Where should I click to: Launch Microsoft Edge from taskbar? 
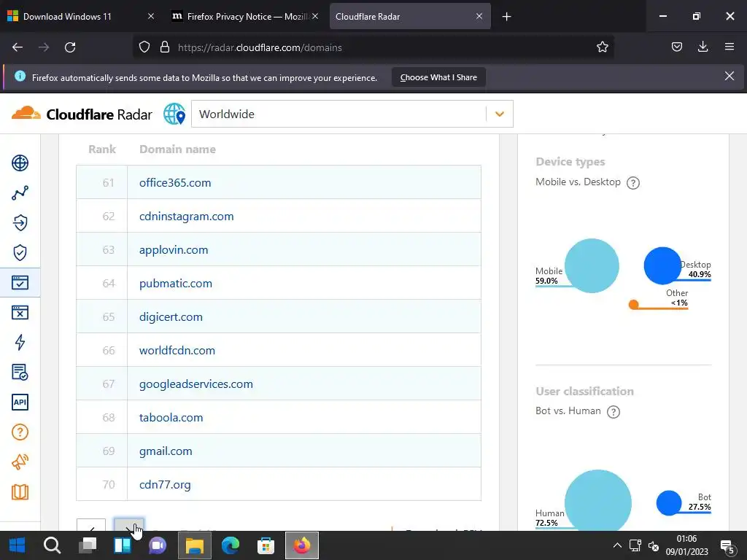click(x=230, y=545)
